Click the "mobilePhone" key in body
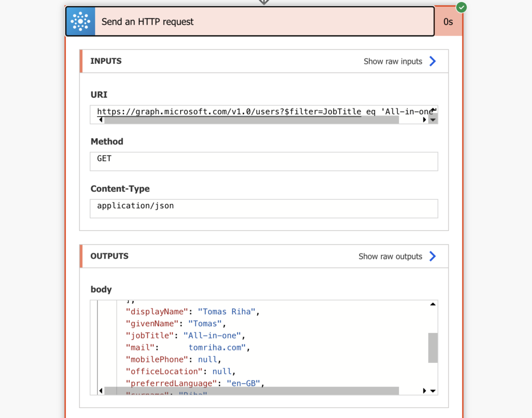 (157, 359)
